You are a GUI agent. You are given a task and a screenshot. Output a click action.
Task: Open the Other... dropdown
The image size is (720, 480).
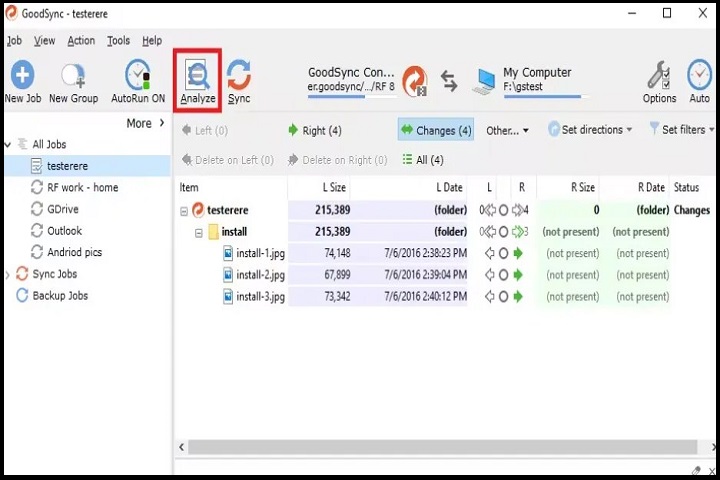pyautogui.click(x=507, y=130)
